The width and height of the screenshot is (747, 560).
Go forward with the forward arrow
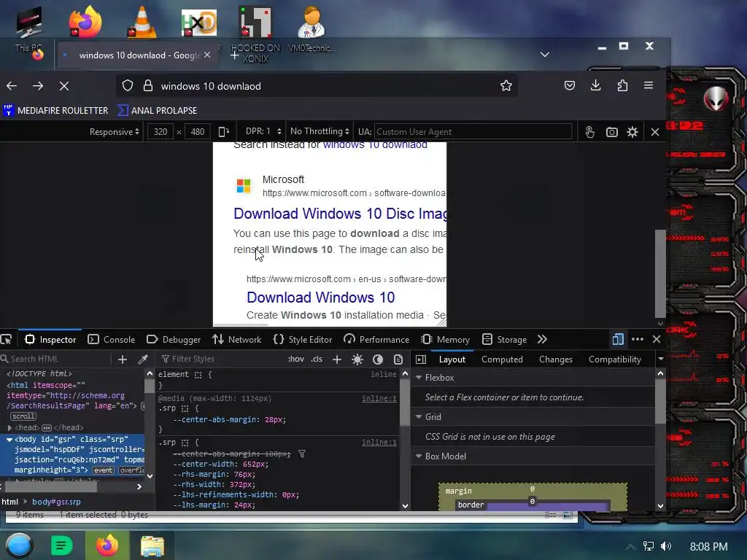pyautogui.click(x=38, y=86)
